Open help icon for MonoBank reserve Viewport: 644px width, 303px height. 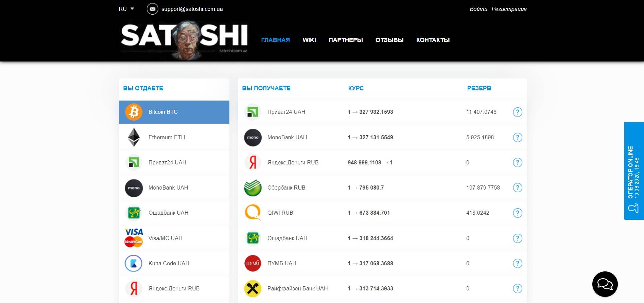click(x=517, y=138)
